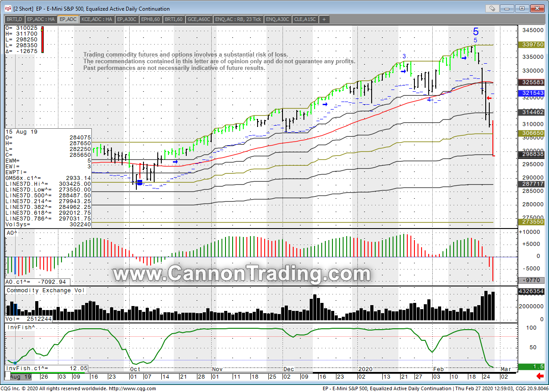This screenshot has width=549, height=392.
Task: Click the red arrow marker beside the latest bars
Action: (488, 98)
